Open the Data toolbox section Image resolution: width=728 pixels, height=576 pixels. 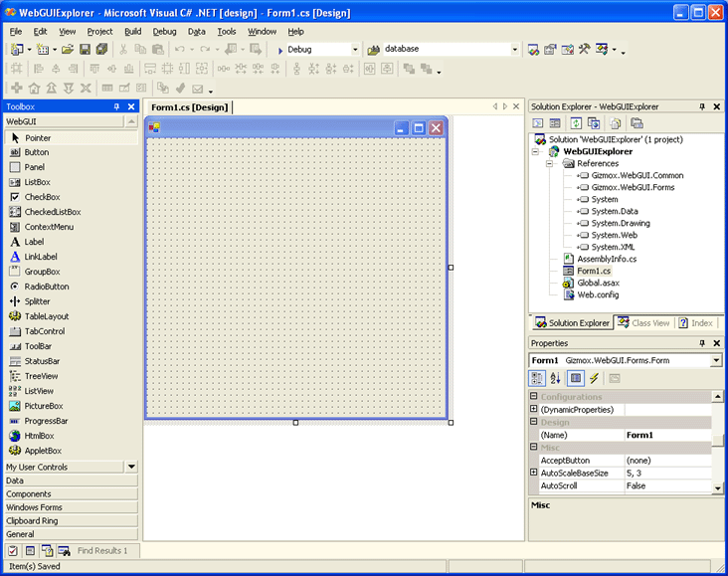(x=71, y=480)
